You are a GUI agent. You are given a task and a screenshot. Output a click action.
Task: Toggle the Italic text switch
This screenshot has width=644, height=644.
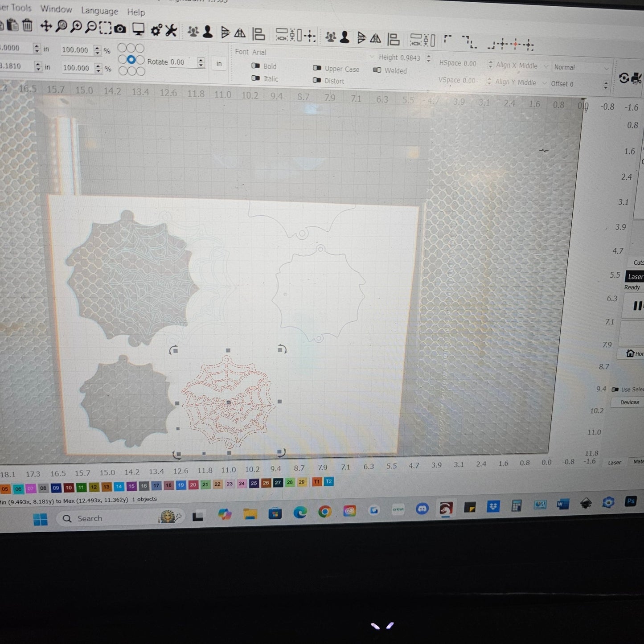pyautogui.click(x=256, y=78)
